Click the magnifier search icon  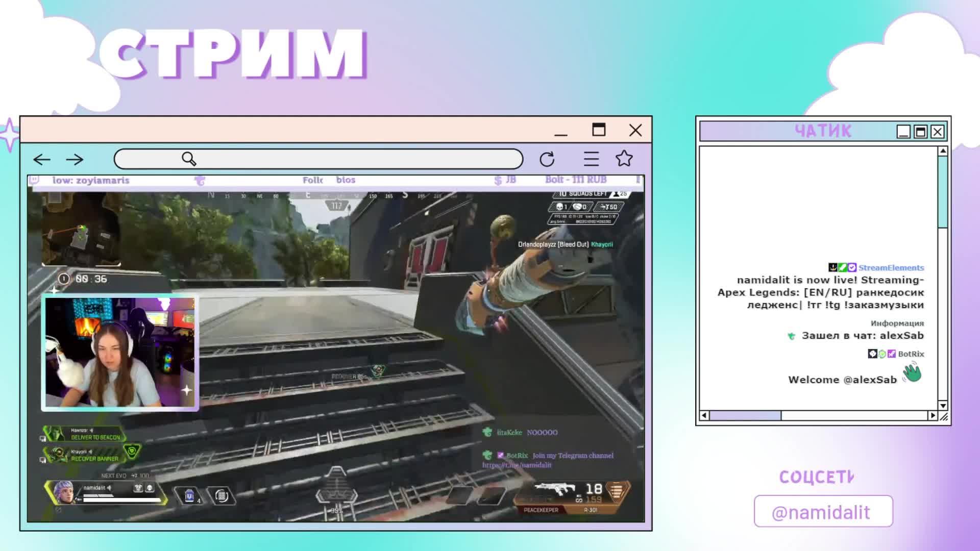pos(189,159)
